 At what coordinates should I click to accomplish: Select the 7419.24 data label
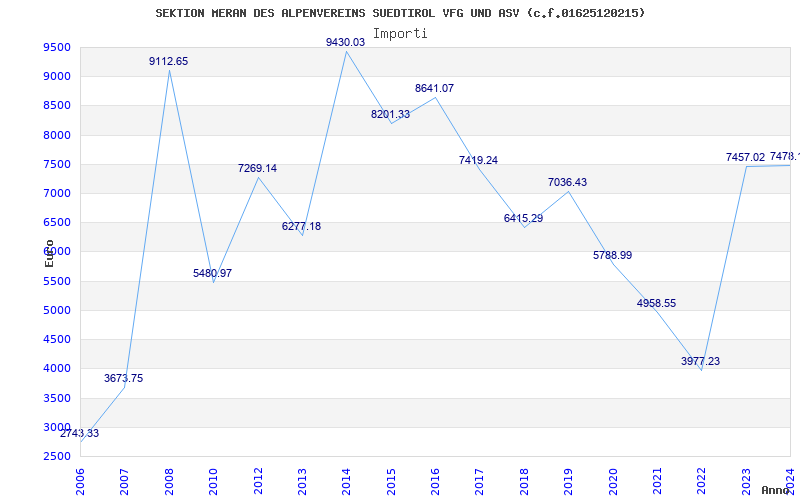tap(479, 160)
